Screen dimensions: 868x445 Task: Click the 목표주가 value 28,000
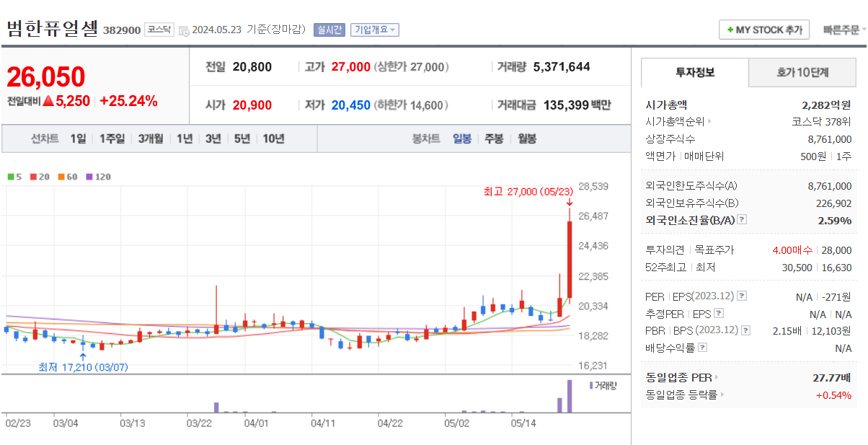pos(836,250)
